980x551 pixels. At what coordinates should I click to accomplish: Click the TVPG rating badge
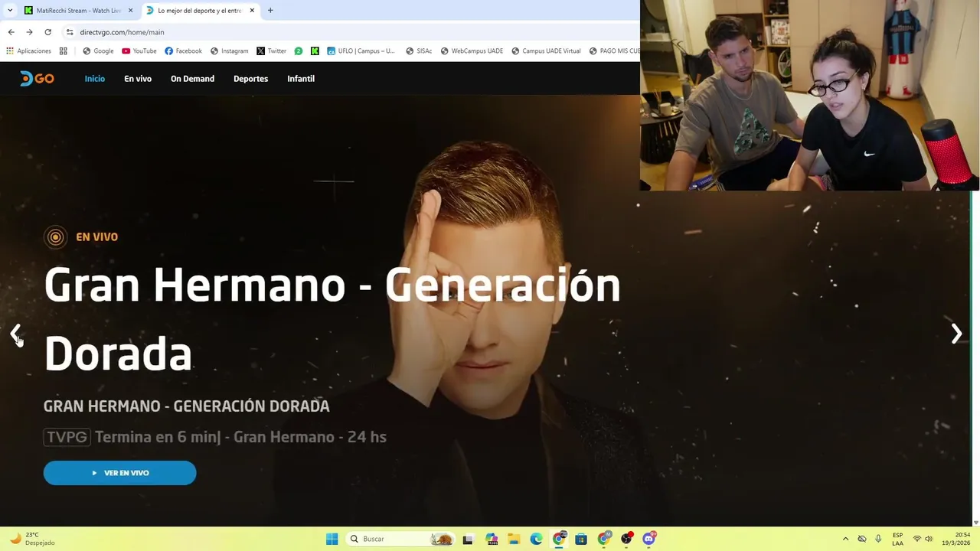(x=67, y=437)
